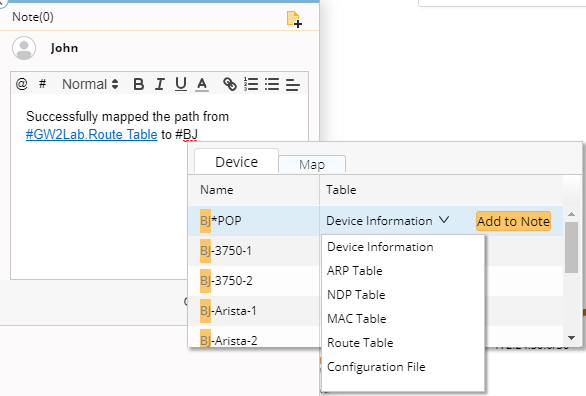Choose Configuration File from the list
The height and width of the screenshot is (396, 586).
(x=376, y=367)
